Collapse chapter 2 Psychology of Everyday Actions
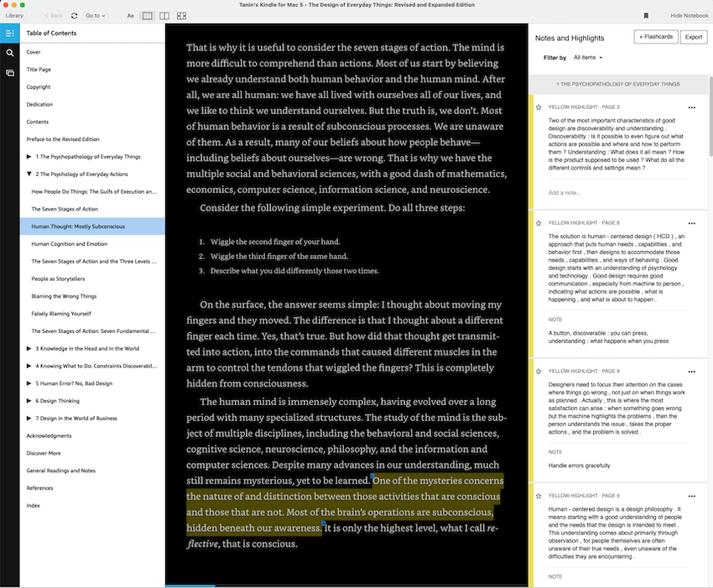This screenshot has width=713, height=588. 29,174
